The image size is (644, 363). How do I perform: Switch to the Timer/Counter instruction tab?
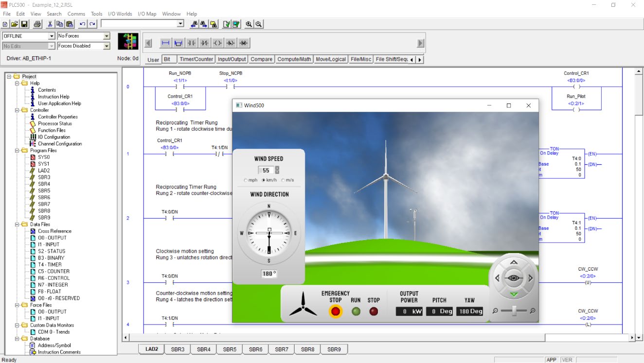(x=197, y=59)
